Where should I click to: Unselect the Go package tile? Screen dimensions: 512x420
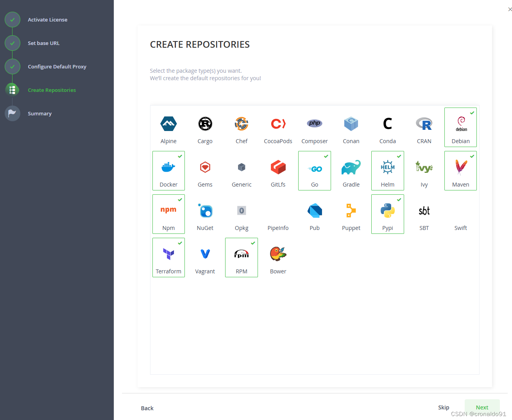coord(315,171)
